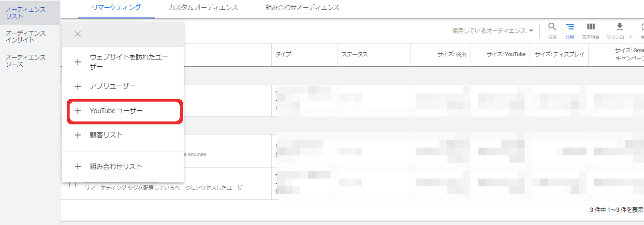Choose ウェブサイトを訪れたユーザー from the menu

[x=123, y=62]
